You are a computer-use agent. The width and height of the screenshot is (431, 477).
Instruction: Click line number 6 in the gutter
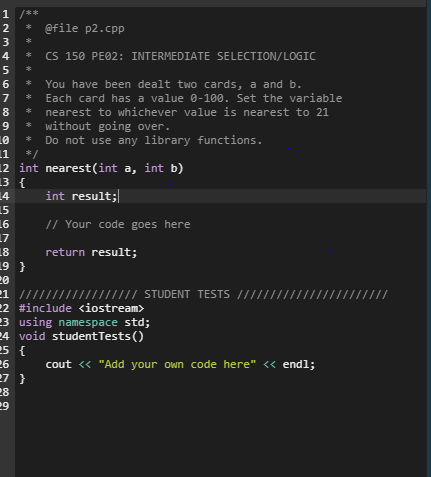point(6,84)
